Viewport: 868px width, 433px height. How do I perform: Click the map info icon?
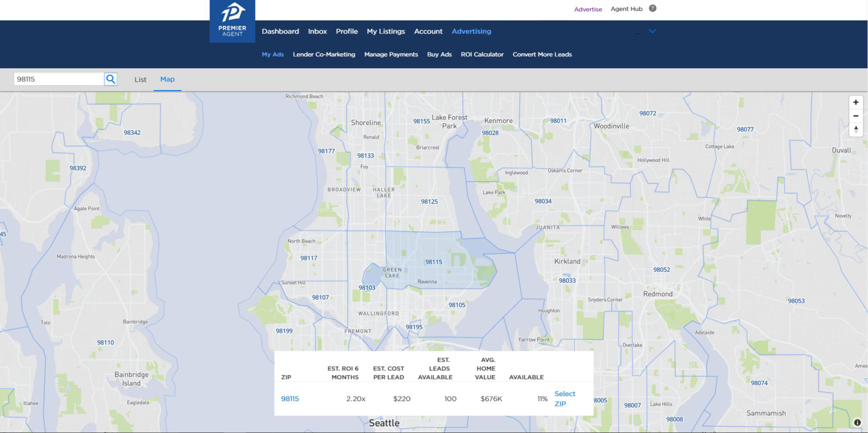pos(857,423)
